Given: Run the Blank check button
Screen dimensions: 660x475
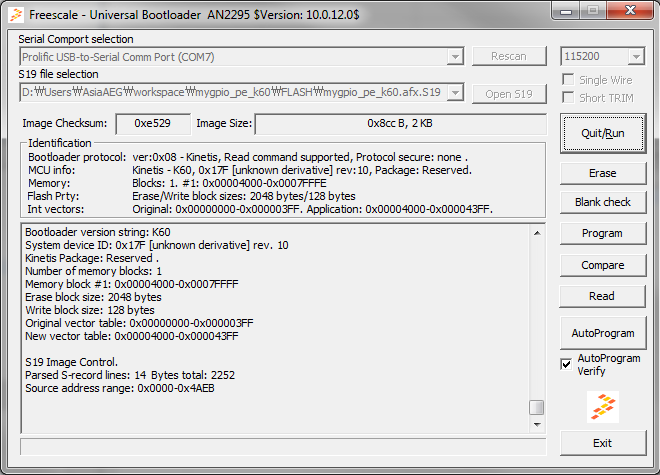Looking at the screenshot, I should coord(603,203).
